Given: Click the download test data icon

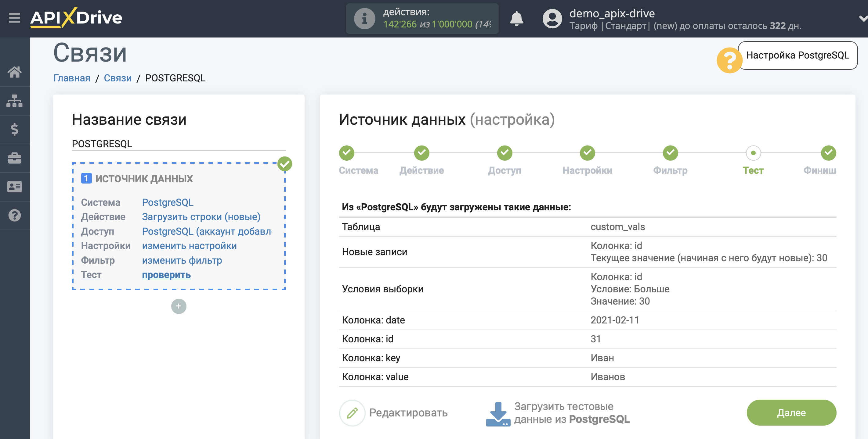Looking at the screenshot, I should (x=498, y=414).
